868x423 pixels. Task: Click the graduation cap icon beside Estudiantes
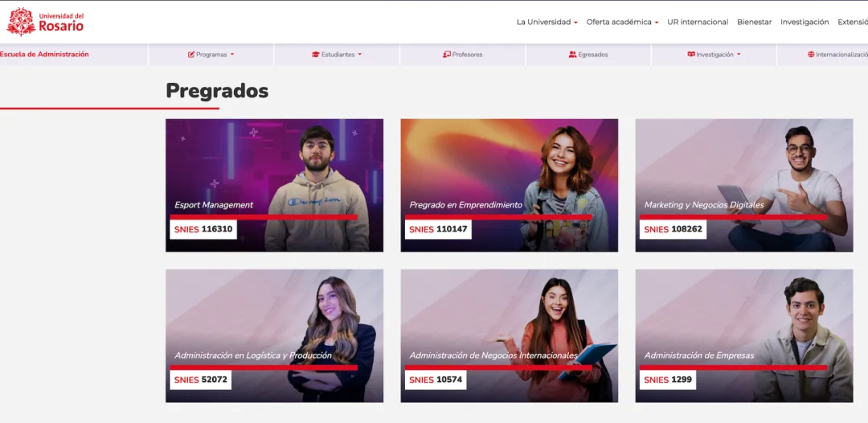(x=316, y=55)
